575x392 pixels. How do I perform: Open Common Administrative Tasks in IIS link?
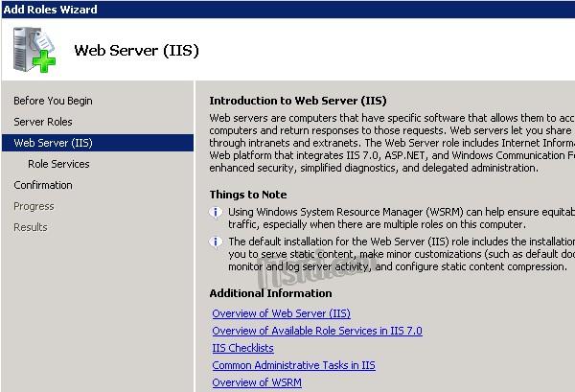[293, 365]
